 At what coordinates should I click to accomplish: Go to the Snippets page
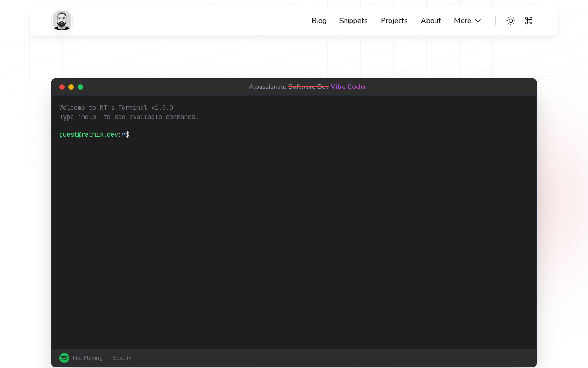coord(353,21)
